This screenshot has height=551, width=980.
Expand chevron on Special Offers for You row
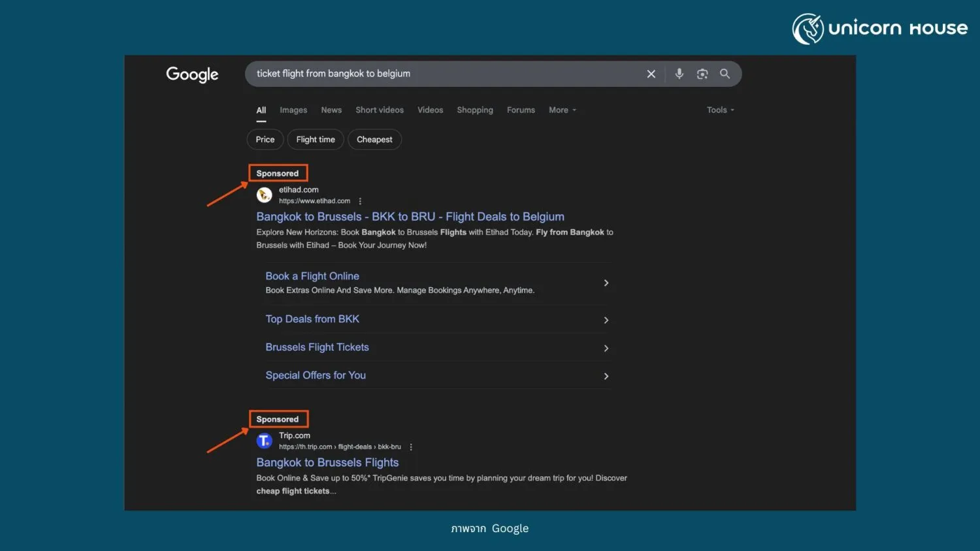[x=606, y=376]
